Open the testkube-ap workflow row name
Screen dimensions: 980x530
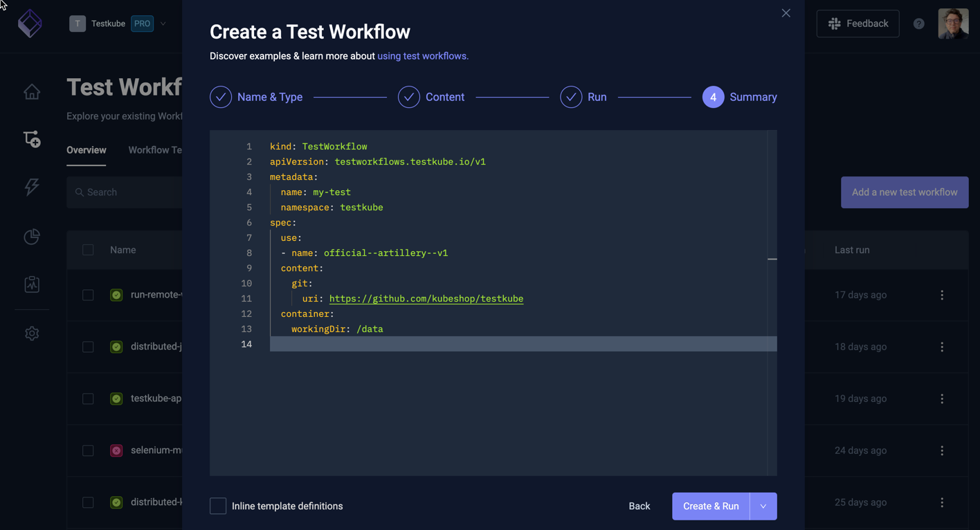pyautogui.click(x=156, y=399)
